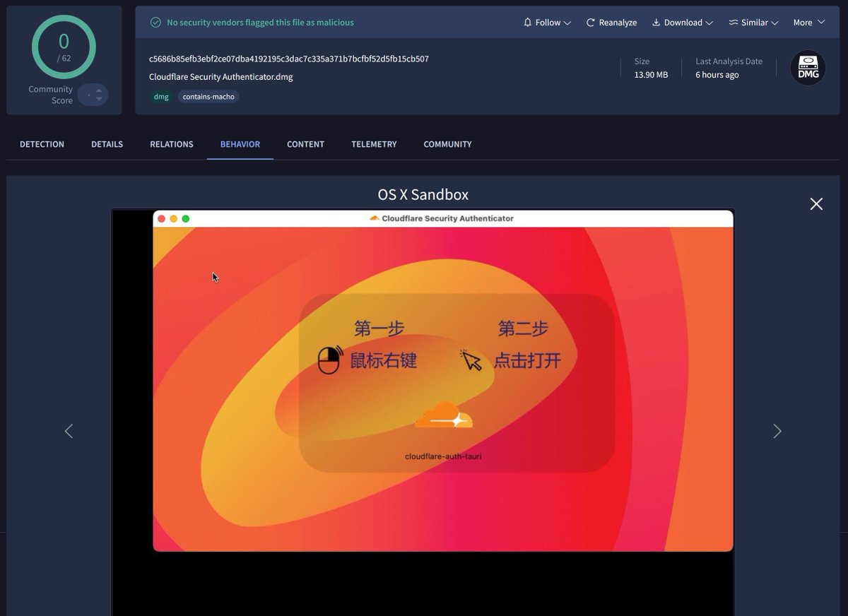Click the Download arrow icon
This screenshot has width=848, height=616.
pos(656,23)
